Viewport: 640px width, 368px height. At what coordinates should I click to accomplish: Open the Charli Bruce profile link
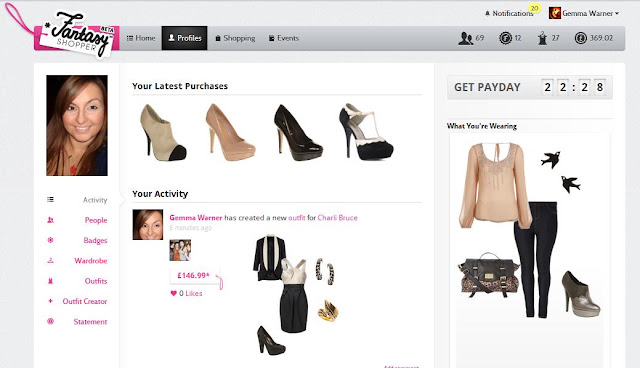click(338, 218)
